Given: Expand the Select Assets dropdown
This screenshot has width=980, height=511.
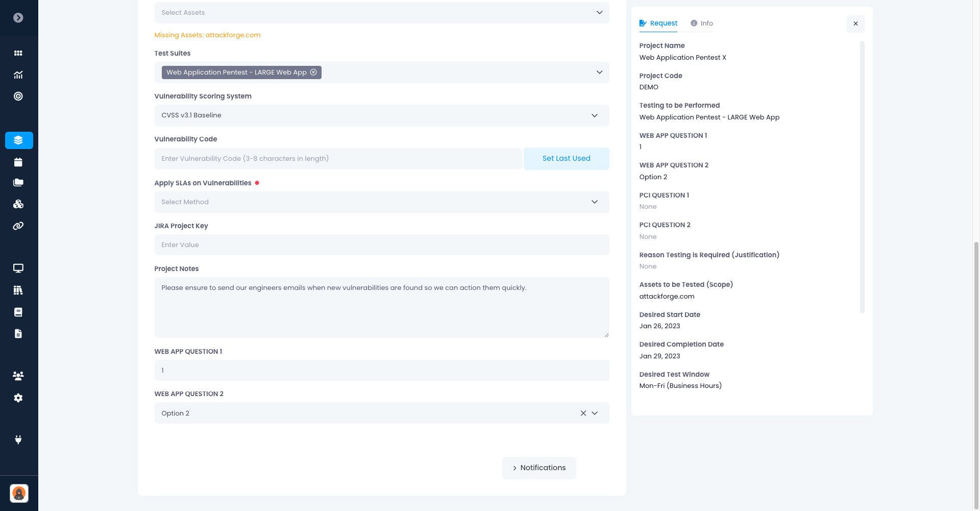Looking at the screenshot, I should (599, 13).
